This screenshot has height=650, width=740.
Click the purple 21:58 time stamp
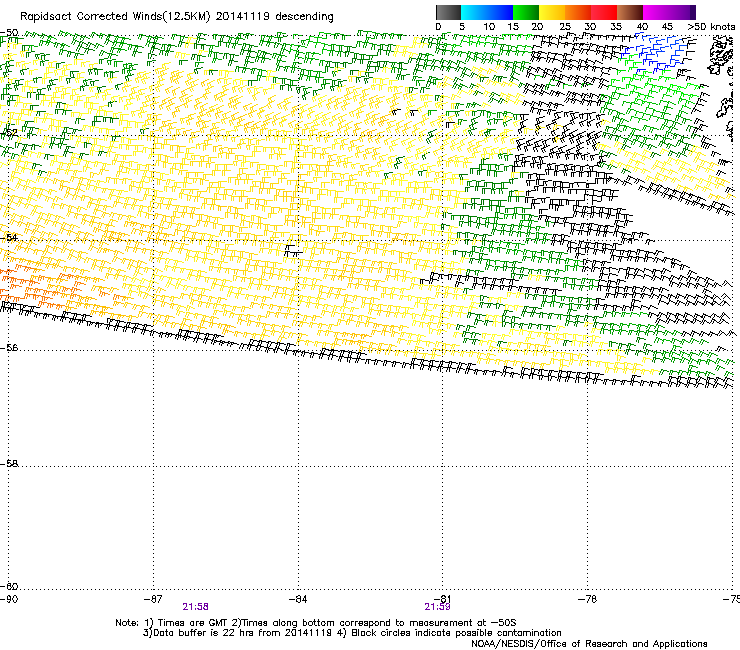(x=195, y=607)
